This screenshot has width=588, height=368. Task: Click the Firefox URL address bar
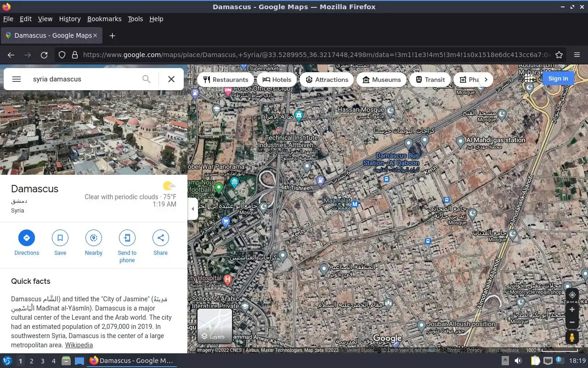[x=317, y=55]
